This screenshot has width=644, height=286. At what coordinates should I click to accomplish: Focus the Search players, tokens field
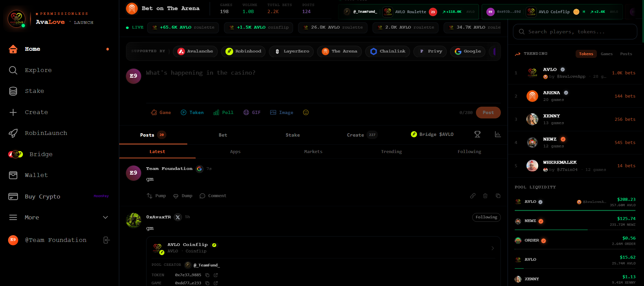coord(575,32)
